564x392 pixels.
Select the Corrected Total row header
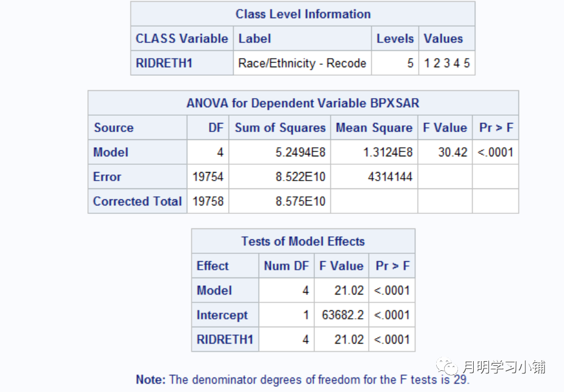click(x=138, y=201)
